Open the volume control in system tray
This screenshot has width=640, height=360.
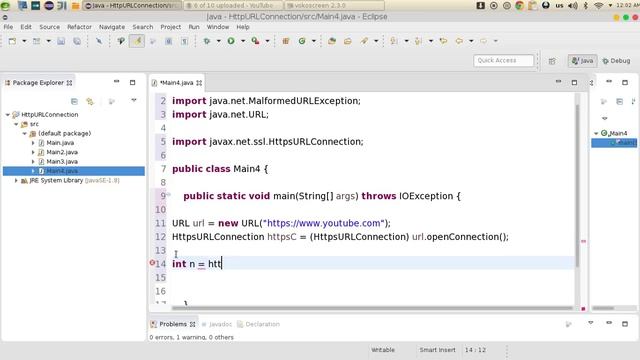point(573,6)
